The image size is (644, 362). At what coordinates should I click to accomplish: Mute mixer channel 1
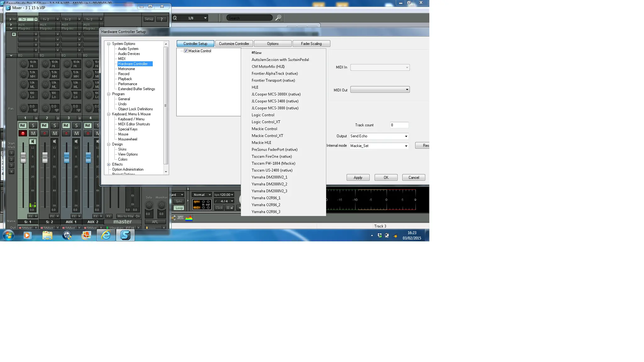point(33,134)
